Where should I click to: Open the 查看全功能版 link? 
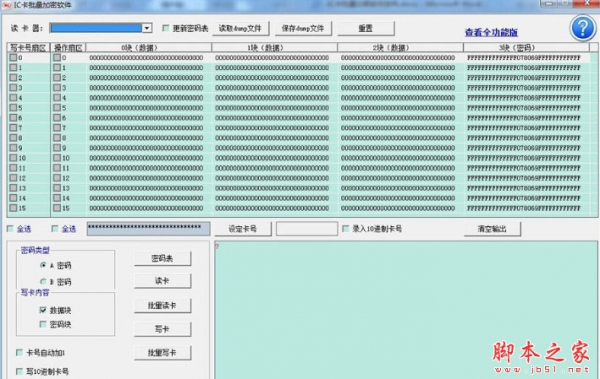[491, 33]
